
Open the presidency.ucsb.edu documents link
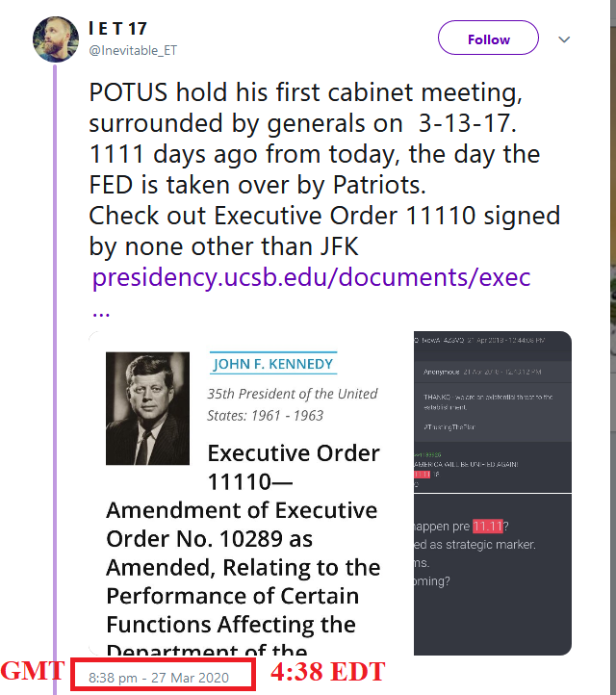tap(311, 277)
